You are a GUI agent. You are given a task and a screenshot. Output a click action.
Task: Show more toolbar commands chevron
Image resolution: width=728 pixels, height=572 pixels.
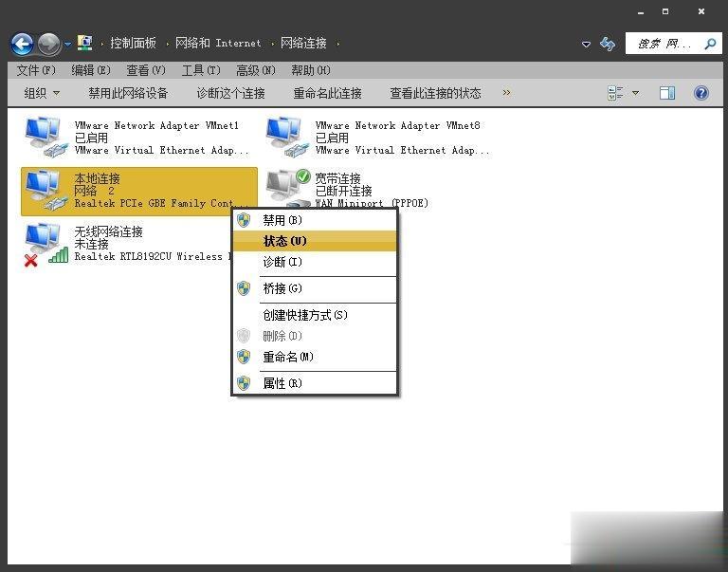506,92
